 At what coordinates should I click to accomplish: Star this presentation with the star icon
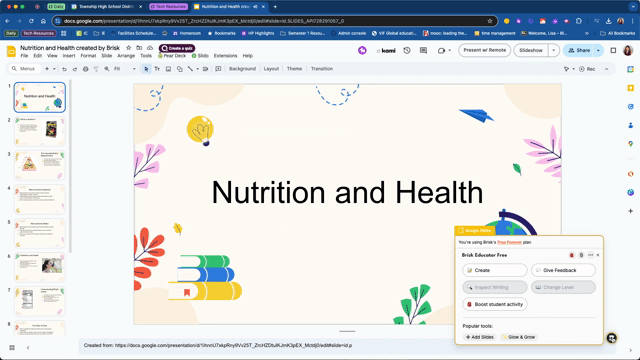coord(129,48)
